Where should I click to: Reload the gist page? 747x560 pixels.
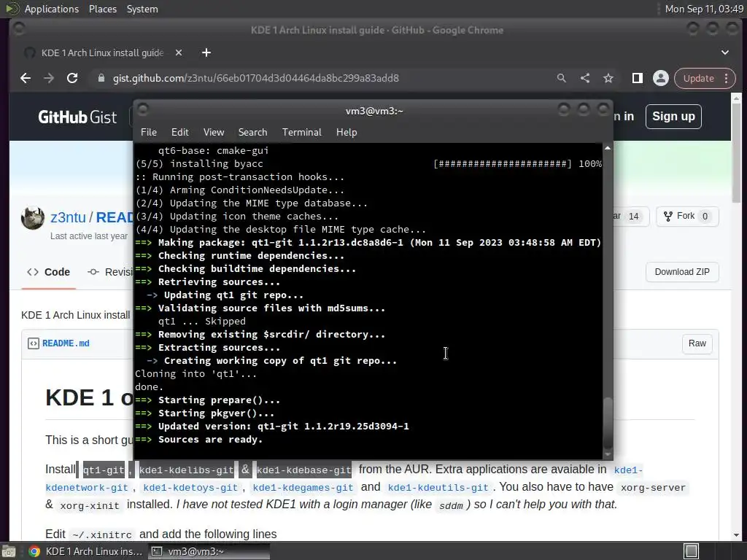click(x=72, y=78)
